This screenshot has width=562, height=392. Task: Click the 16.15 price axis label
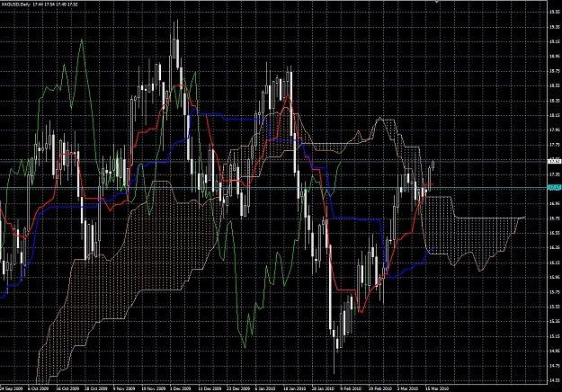[x=555, y=263]
